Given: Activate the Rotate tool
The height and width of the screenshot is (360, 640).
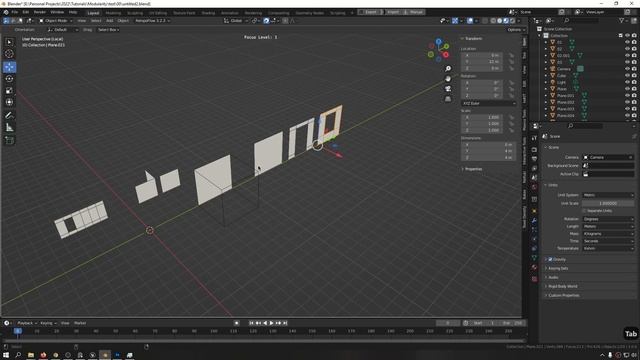Looking at the screenshot, I should coord(9,79).
